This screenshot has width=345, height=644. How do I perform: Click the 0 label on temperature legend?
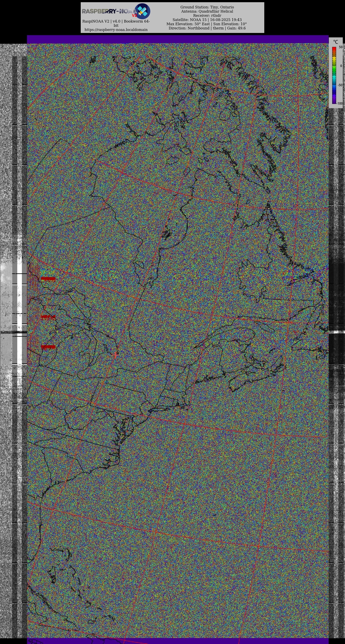(341, 66)
